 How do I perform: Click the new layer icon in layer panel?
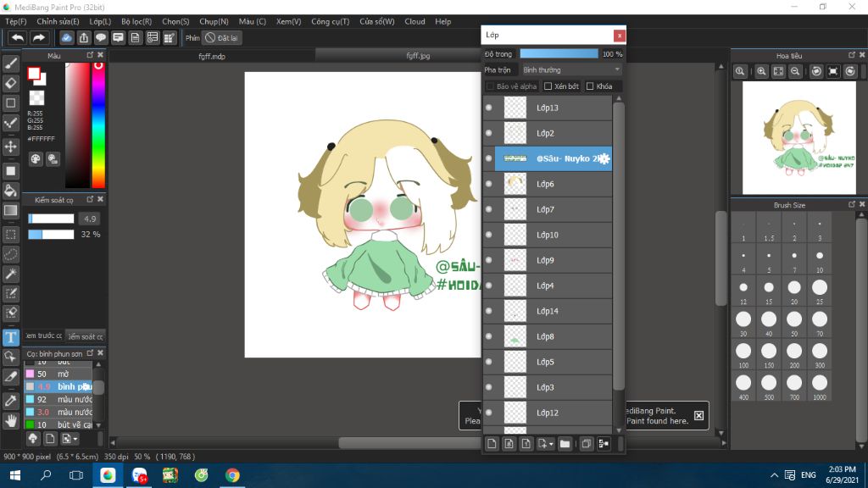click(492, 443)
